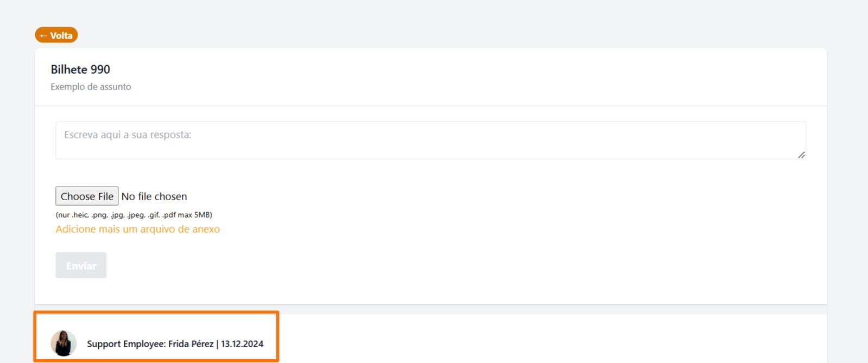The width and height of the screenshot is (868, 363).
Task: Click the 13.12.2024 message date
Action: click(242, 344)
